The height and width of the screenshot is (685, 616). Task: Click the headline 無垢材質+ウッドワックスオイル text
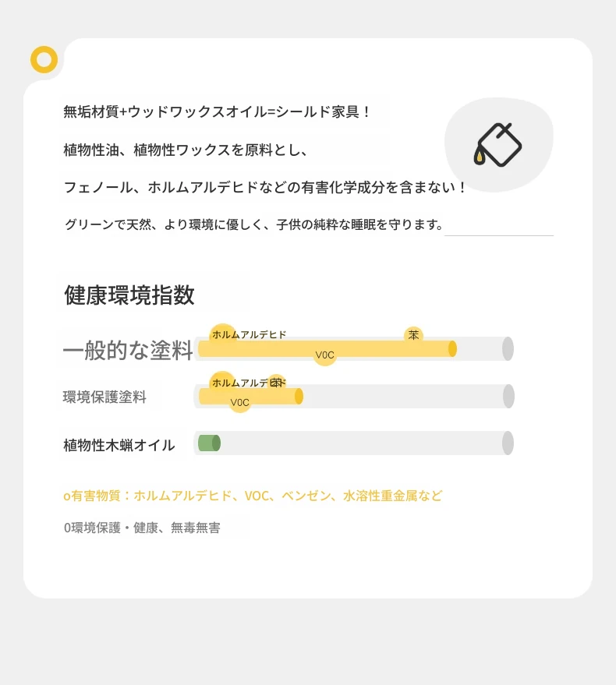[x=218, y=112]
